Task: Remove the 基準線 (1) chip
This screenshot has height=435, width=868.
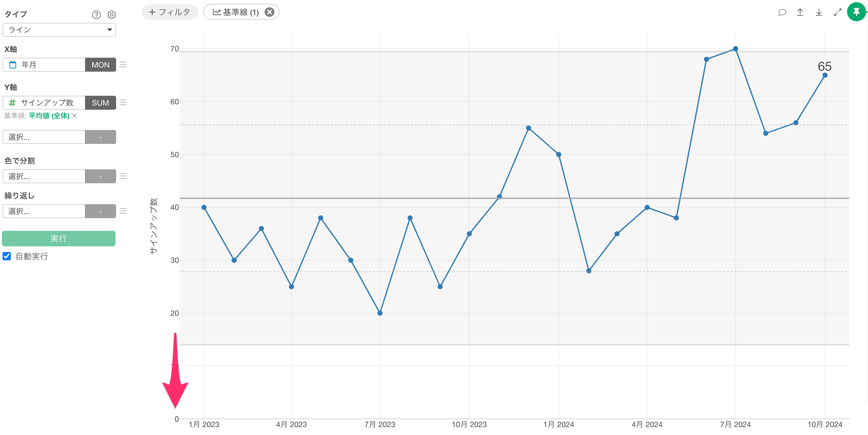Action: click(269, 12)
